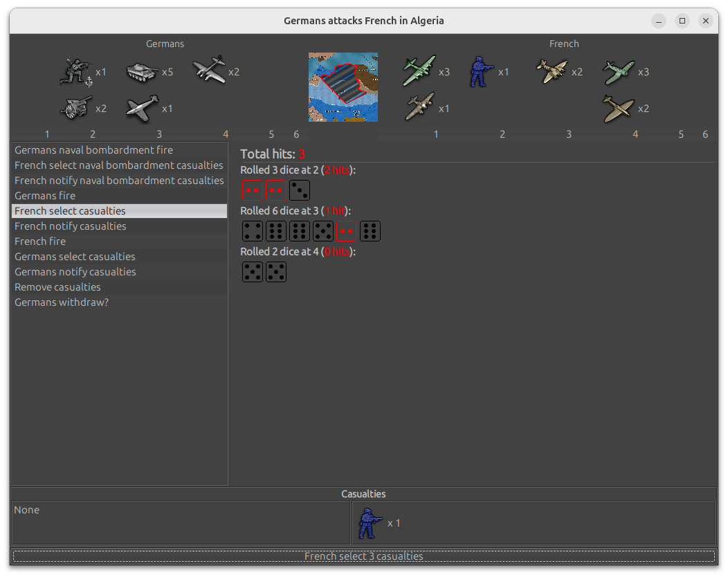This screenshot has height=577, width=728.
Task: Click the "Germans withdraw?" step
Action: pos(62,302)
